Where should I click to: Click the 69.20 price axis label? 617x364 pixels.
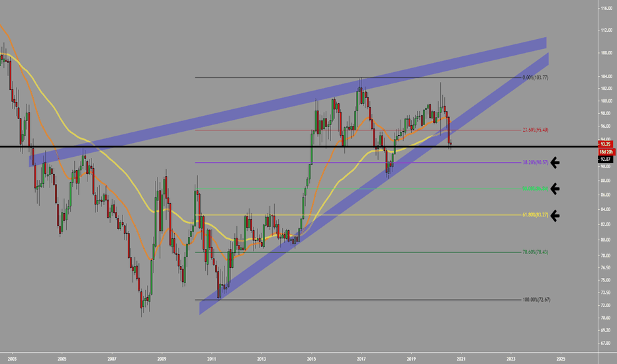(x=606, y=330)
